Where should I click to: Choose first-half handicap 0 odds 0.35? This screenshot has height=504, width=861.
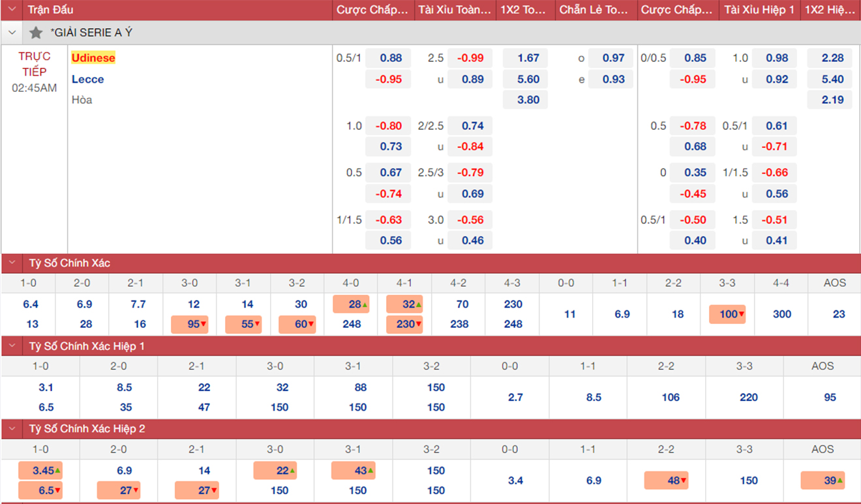click(x=692, y=173)
